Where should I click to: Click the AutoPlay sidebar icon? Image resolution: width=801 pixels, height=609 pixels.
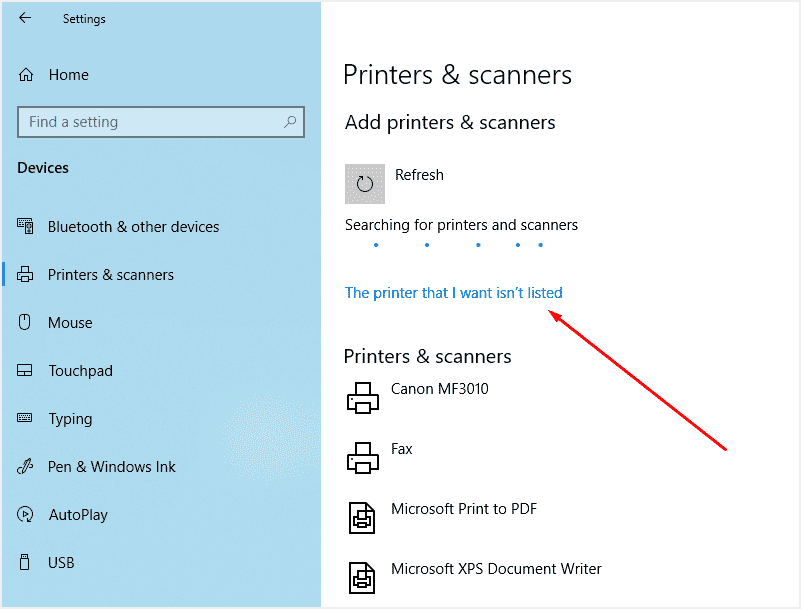click(25, 514)
